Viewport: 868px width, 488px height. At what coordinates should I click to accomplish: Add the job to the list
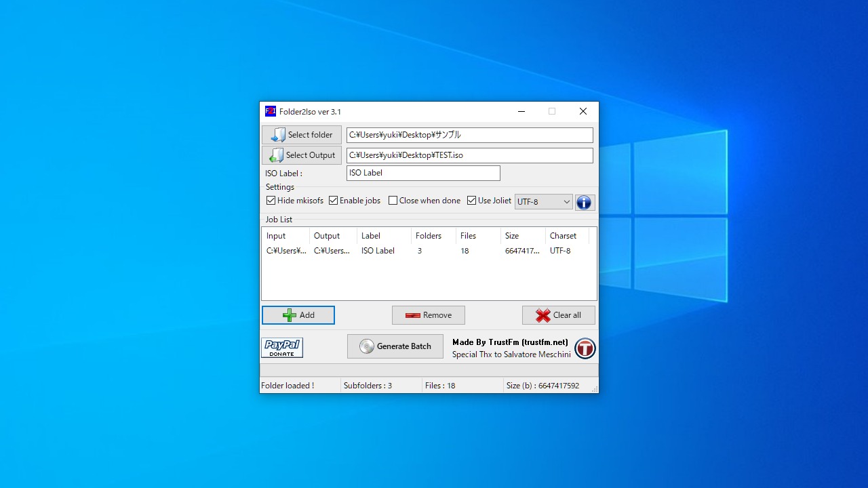tap(298, 315)
